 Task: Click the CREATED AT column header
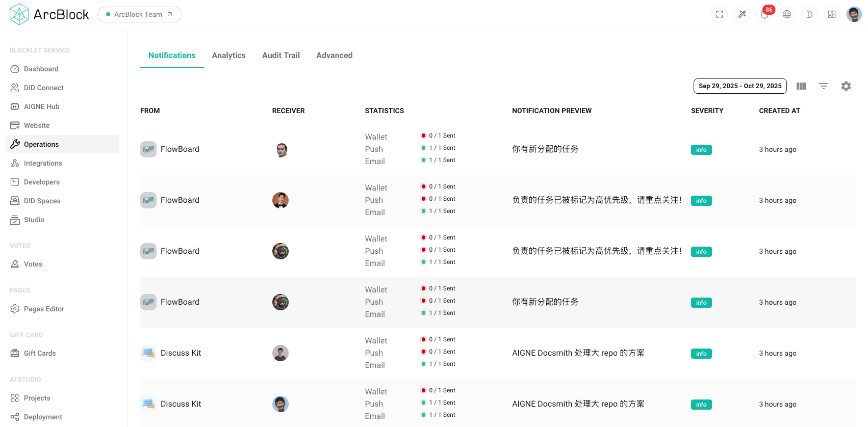point(780,111)
